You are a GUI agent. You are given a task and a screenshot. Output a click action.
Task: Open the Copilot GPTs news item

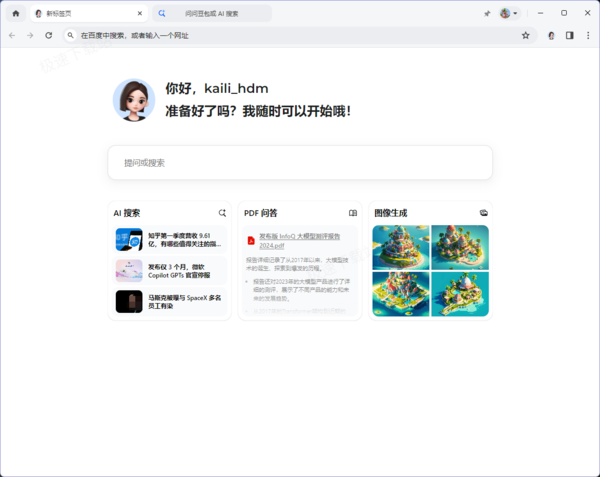pos(170,271)
